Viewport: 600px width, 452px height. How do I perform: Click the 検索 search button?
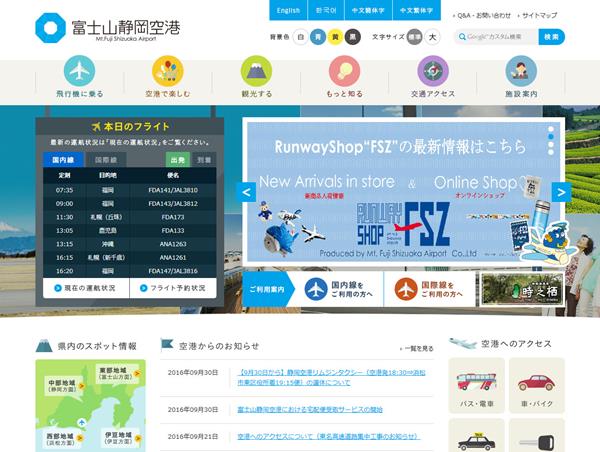pos(551,37)
